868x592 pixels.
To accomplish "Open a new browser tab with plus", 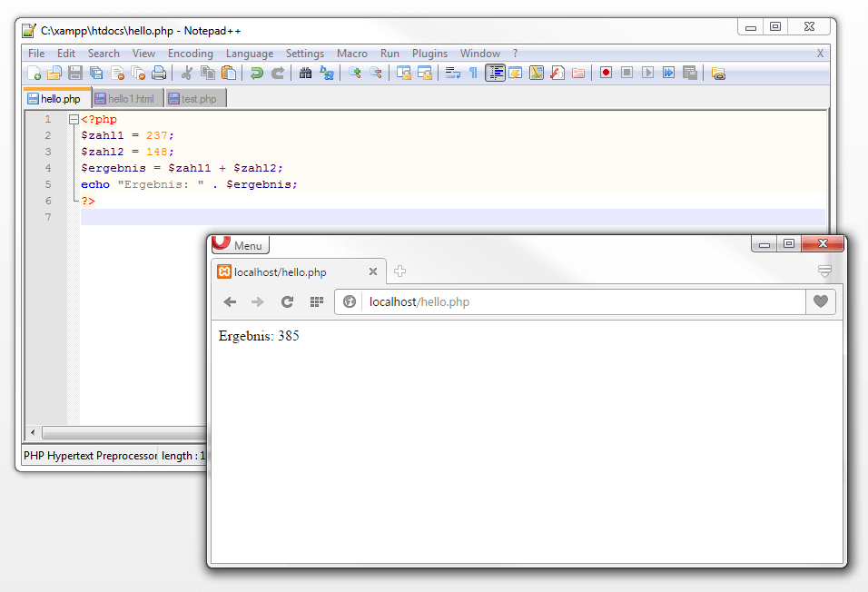I will point(399,271).
